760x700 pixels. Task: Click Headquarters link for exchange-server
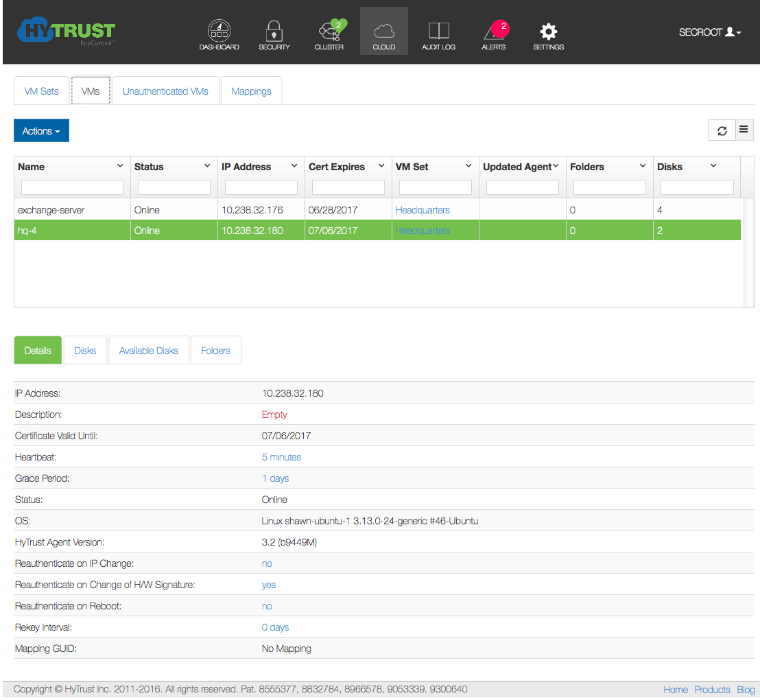(423, 210)
